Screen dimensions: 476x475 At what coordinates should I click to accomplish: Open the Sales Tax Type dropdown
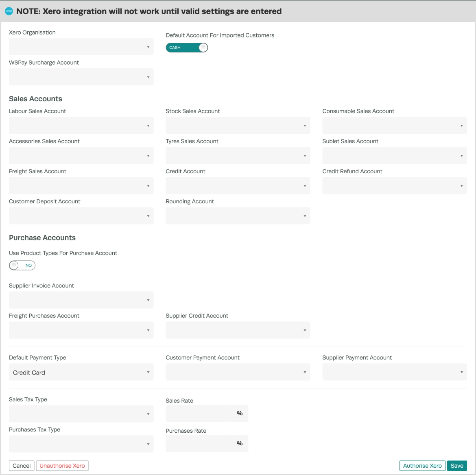click(81, 414)
